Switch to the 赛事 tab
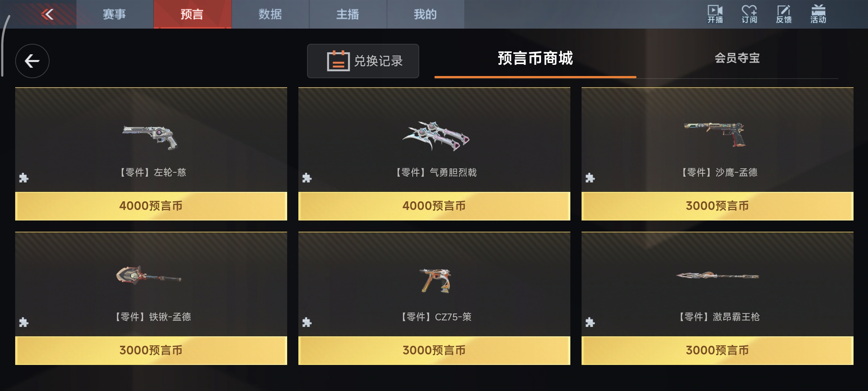Viewport: 868px width, 391px height. click(x=115, y=14)
